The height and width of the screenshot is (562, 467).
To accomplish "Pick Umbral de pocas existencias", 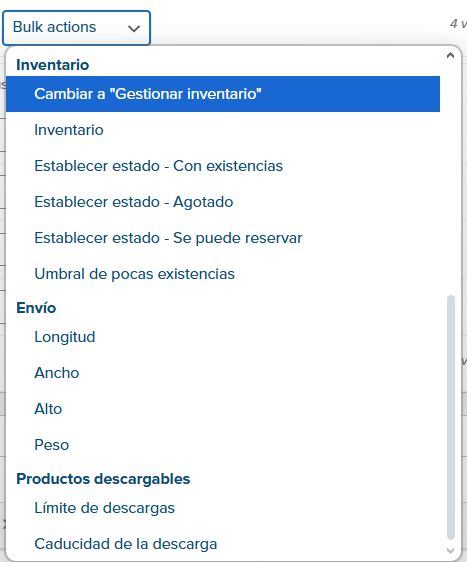I will pyautogui.click(x=223, y=274).
